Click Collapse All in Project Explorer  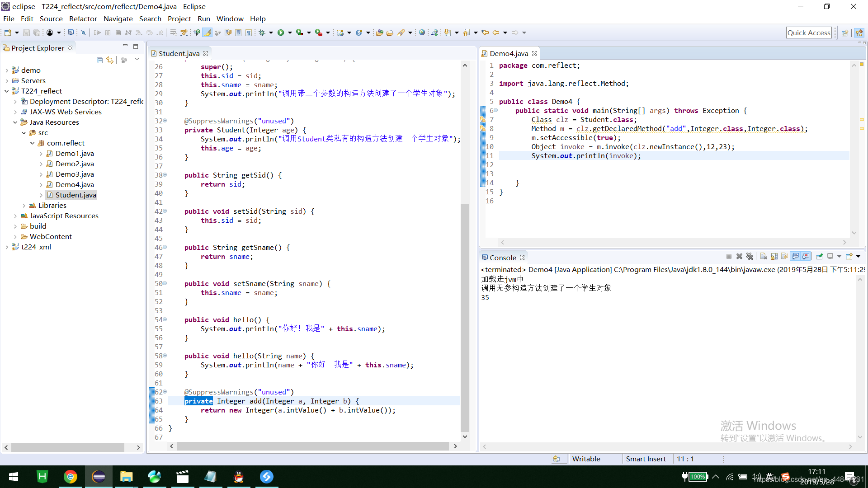tap(99, 60)
